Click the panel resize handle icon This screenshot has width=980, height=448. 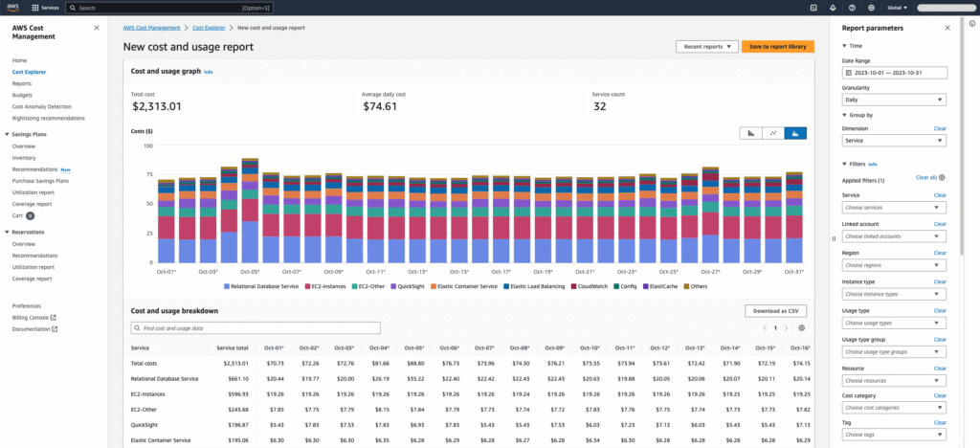click(834, 238)
